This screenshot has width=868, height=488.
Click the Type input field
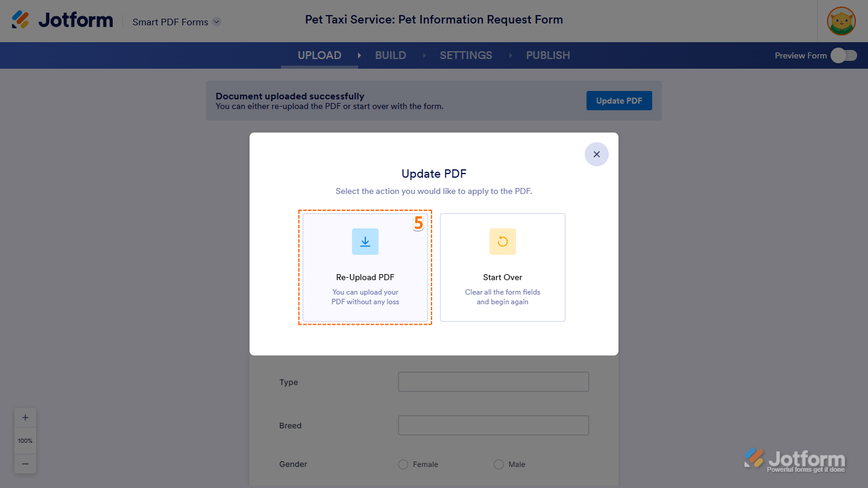pyautogui.click(x=493, y=382)
